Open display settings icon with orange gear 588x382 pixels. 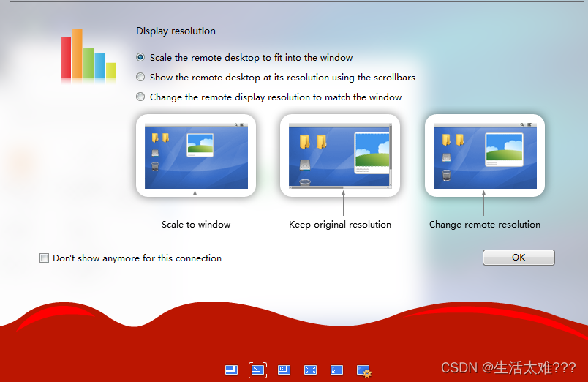[x=363, y=371]
